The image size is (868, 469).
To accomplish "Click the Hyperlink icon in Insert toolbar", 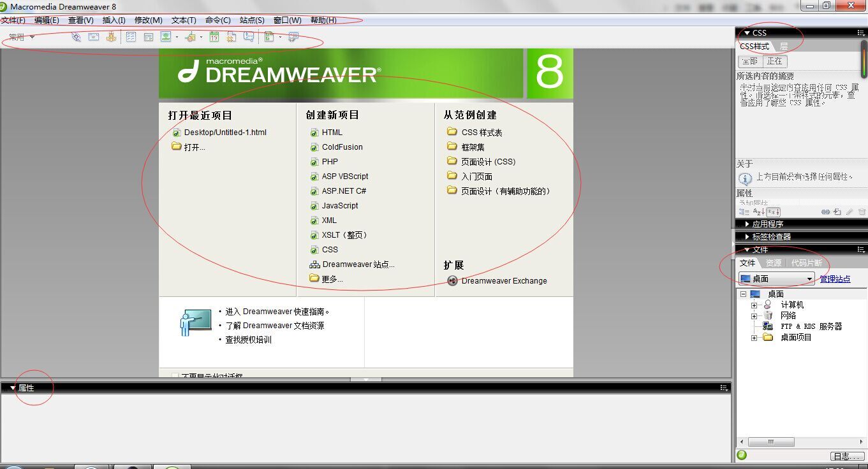I will pyautogui.click(x=76, y=37).
